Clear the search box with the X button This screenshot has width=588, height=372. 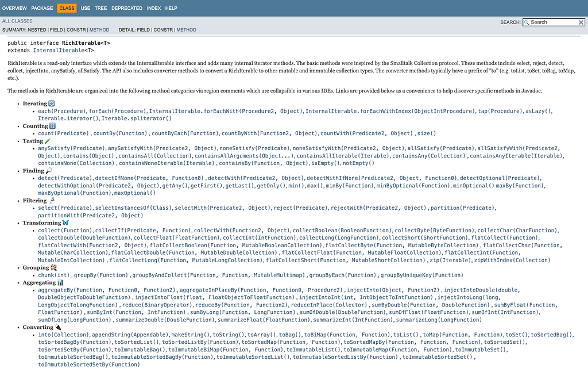coord(581,22)
